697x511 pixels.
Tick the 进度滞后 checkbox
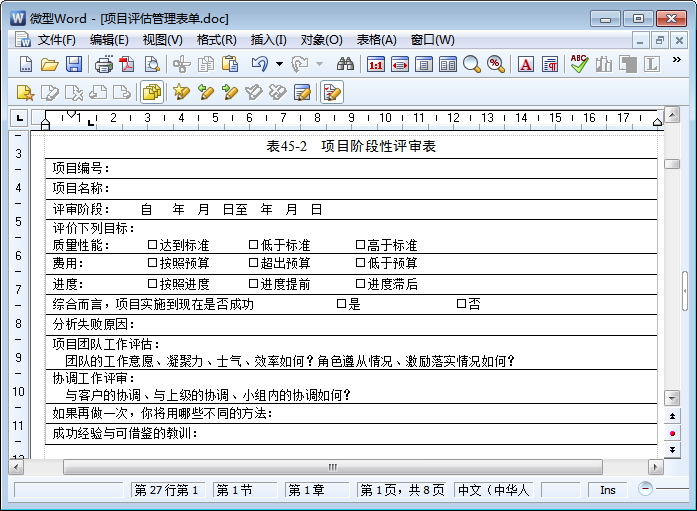coord(361,283)
